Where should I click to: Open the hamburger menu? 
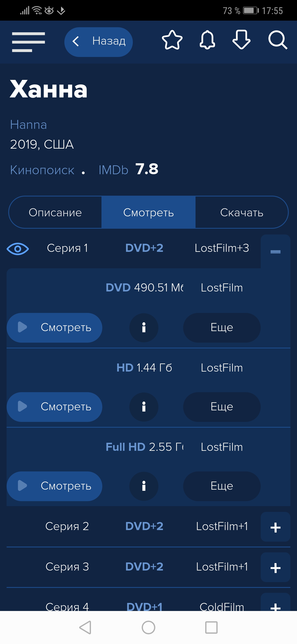(x=28, y=42)
